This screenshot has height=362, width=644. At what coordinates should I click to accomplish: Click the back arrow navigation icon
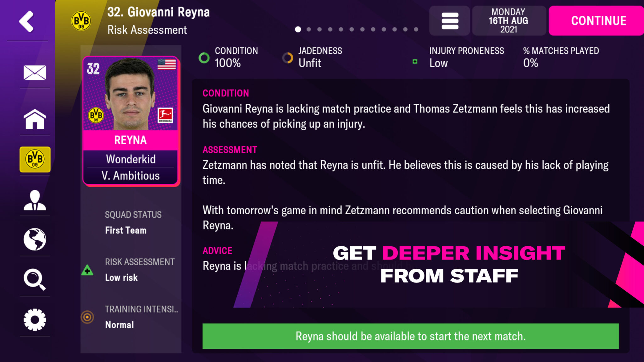point(25,20)
